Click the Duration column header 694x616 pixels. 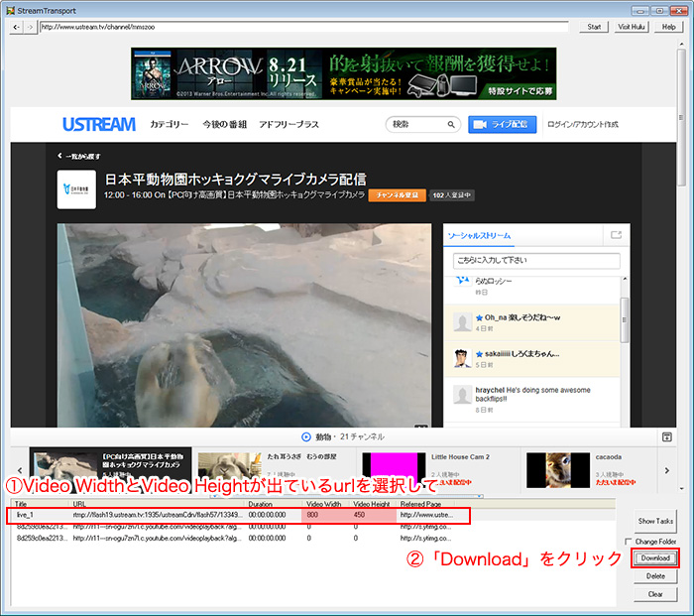[x=275, y=504]
